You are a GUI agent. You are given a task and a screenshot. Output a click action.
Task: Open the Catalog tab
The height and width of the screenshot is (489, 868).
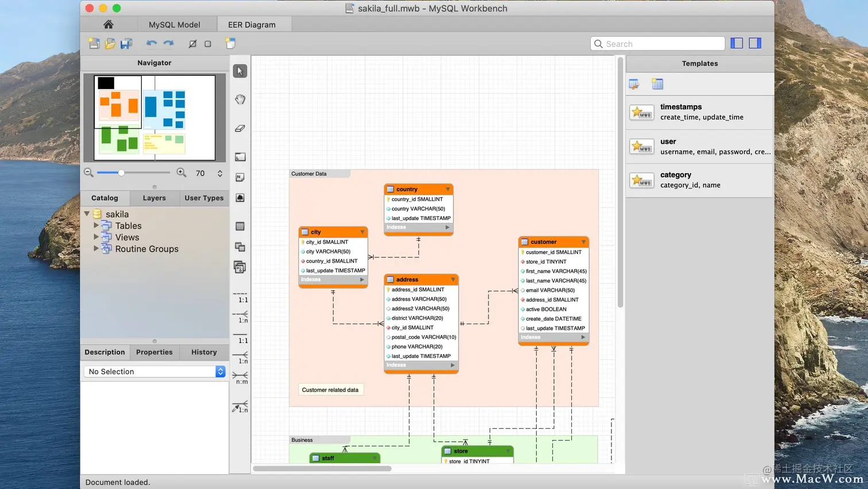pos(104,198)
